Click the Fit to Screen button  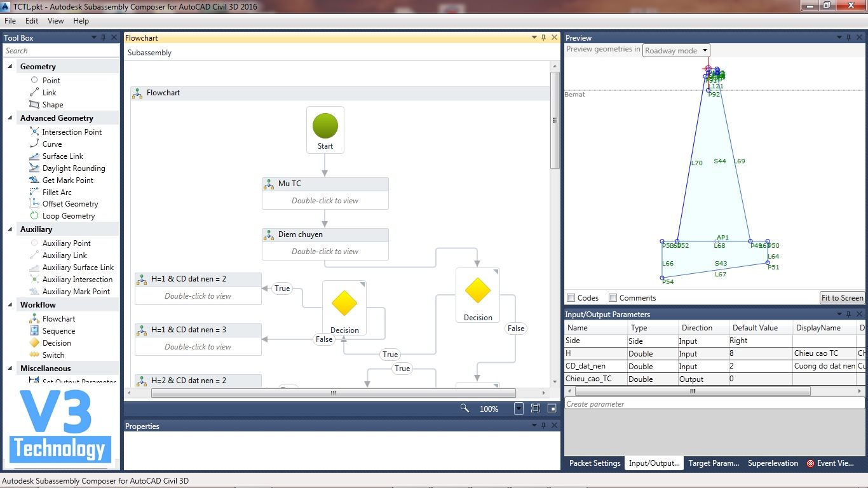(842, 298)
